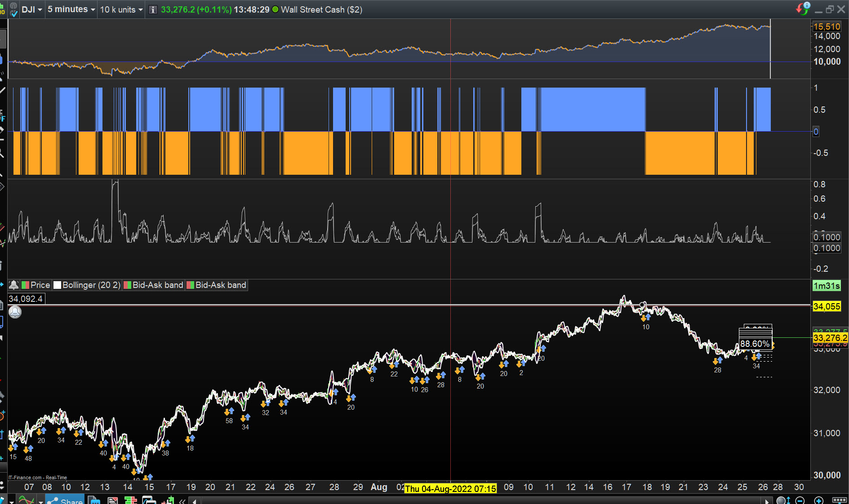
Task: Click the zoom in plus icon
Action: coord(818,500)
